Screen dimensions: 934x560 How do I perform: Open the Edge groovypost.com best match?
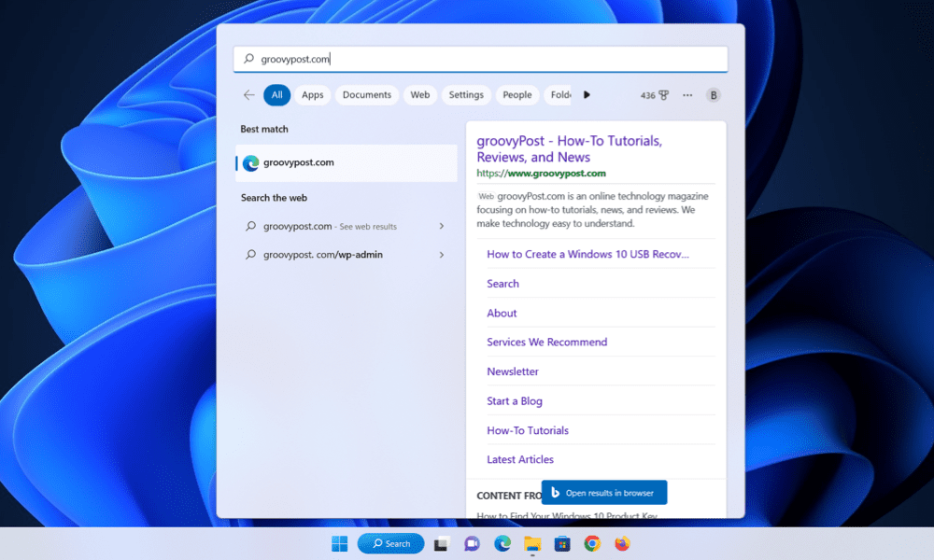[347, 162]
